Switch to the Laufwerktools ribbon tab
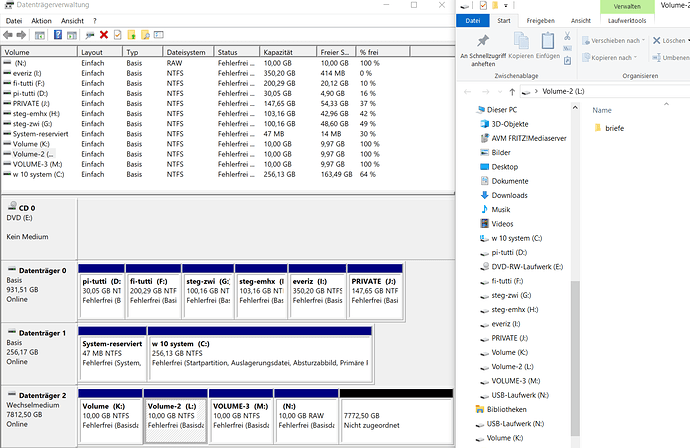 pyautogui.click(x=627, y=21)
